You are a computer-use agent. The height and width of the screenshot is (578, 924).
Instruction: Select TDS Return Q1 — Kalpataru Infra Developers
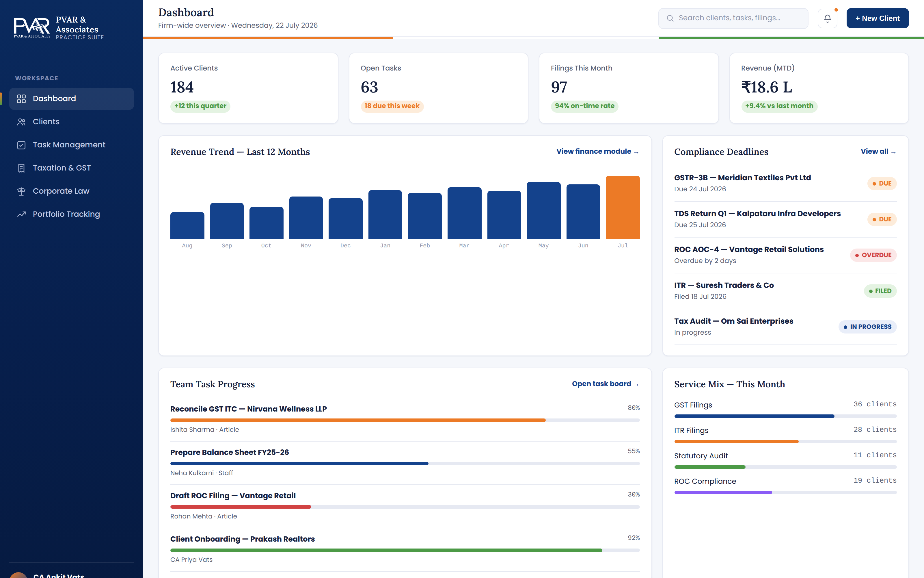(785, 219)
